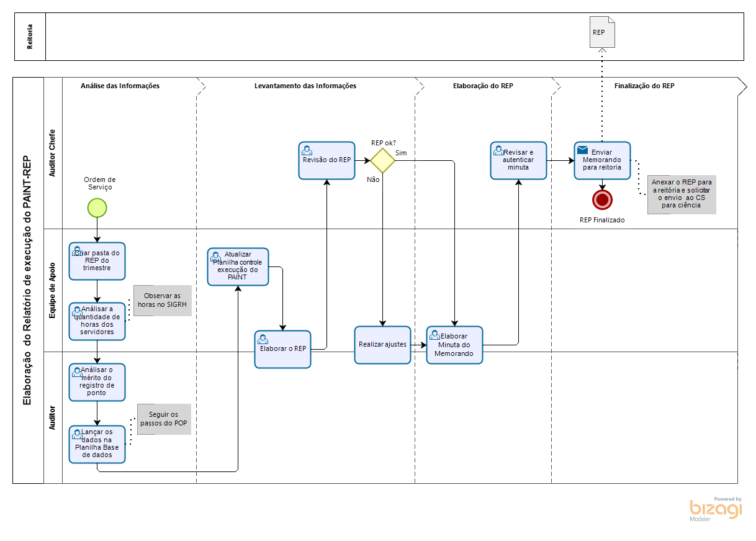
Task: Click 'Seguir os passos do POP' annotation
Action: (x=164, y=419)
